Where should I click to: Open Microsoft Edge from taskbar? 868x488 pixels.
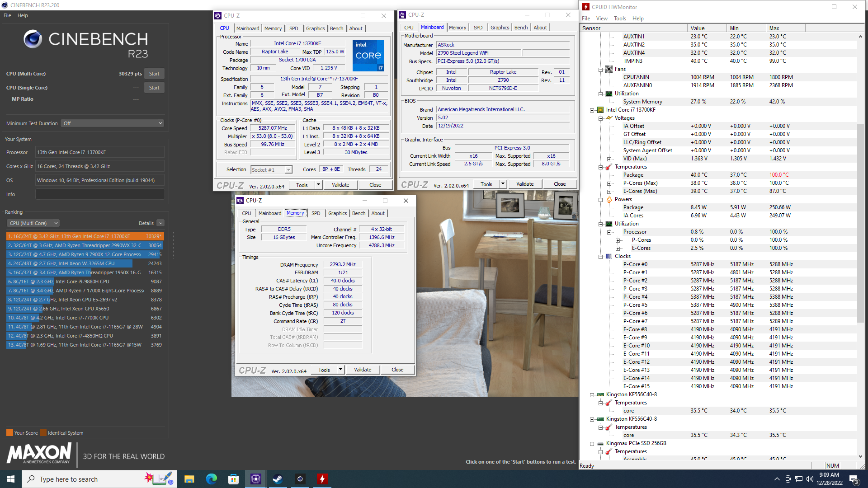coord(211,479)
